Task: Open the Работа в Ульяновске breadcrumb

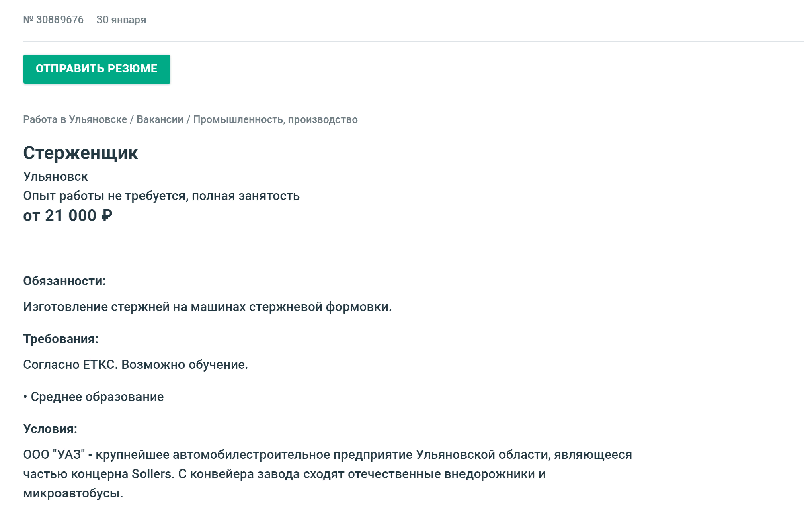Action: [75, 120]
